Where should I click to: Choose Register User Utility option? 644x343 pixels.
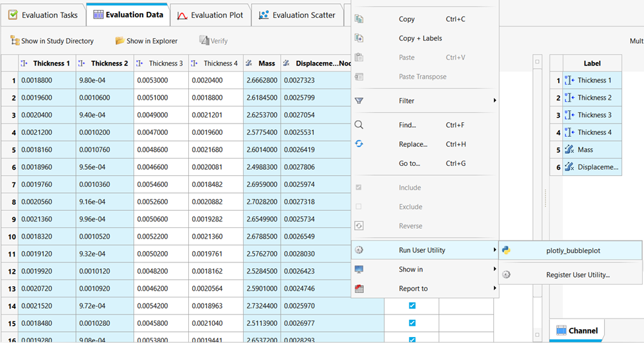click(577, 275)
